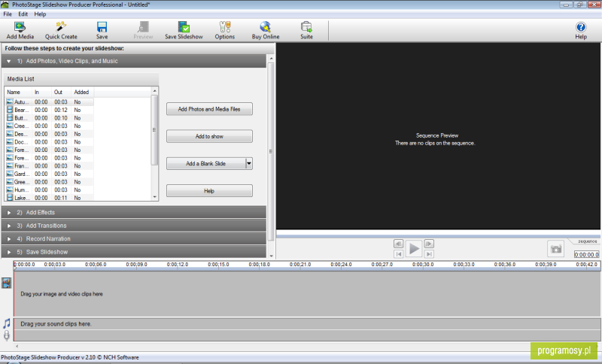Jump to end of the sequence
This screenshot has width=602, height=364.
click(x=429, y=254)
